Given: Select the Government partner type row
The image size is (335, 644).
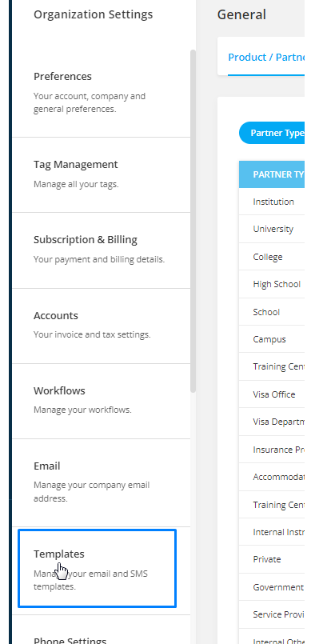Looking at the screenshot, I should (x=272, y=587).
